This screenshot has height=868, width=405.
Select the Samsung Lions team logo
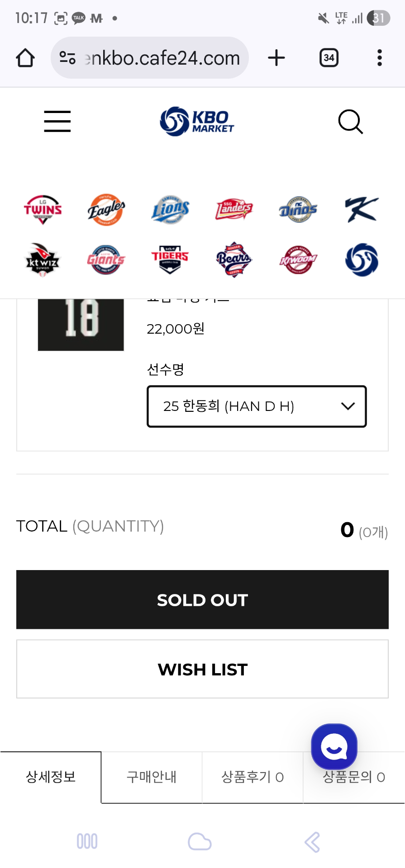[170, 209]
